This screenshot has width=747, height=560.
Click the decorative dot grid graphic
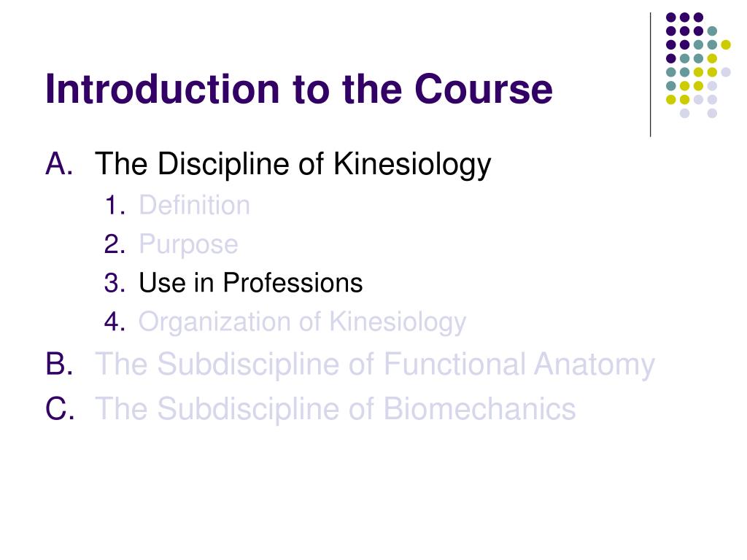coord(698,65)
